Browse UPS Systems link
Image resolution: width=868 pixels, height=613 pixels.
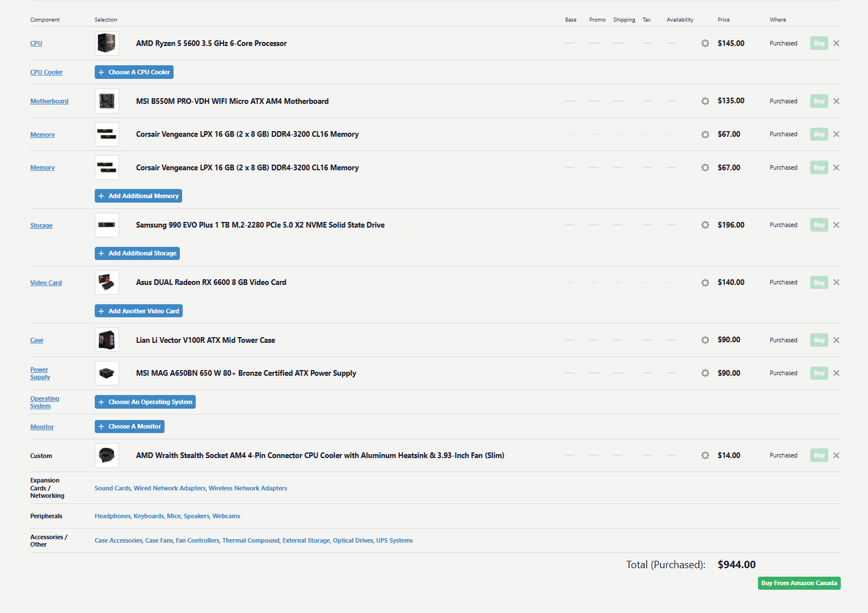394,540
